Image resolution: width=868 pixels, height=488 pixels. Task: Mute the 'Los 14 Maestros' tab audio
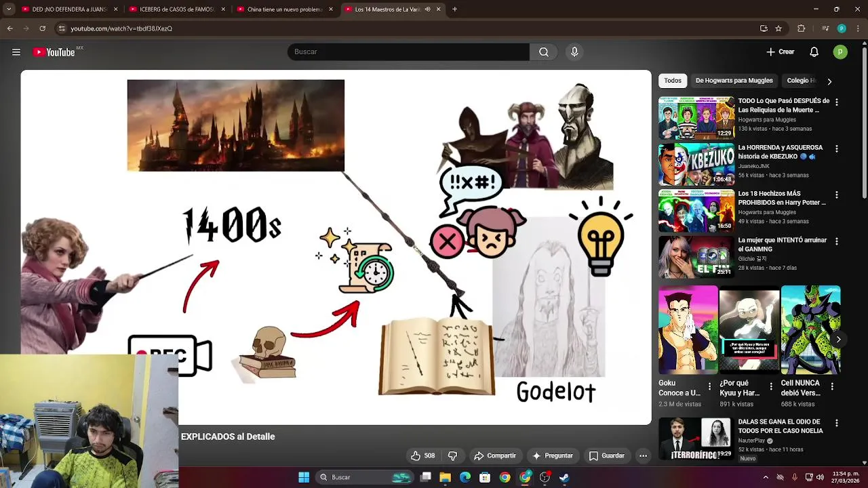coord(427,9)
